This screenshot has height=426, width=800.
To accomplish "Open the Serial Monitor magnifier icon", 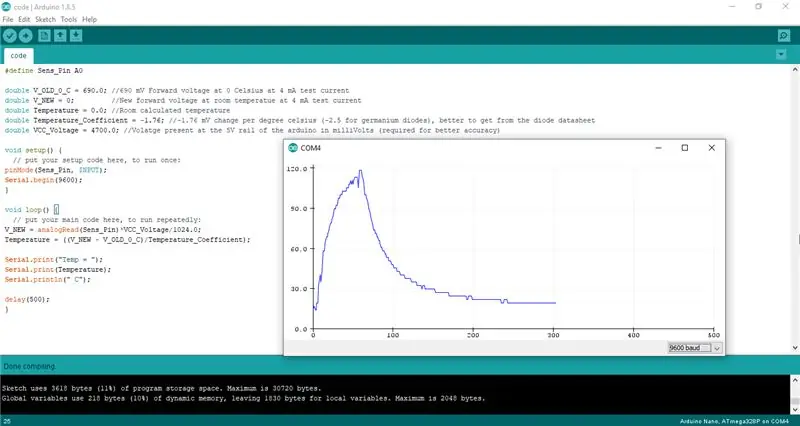I will pos(784,36).
